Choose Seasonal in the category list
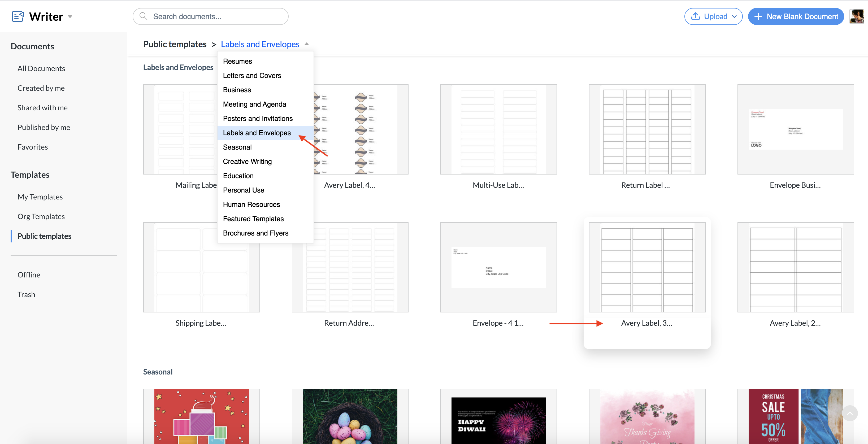This screenshot has height=444, width=868. click(237, 147)
